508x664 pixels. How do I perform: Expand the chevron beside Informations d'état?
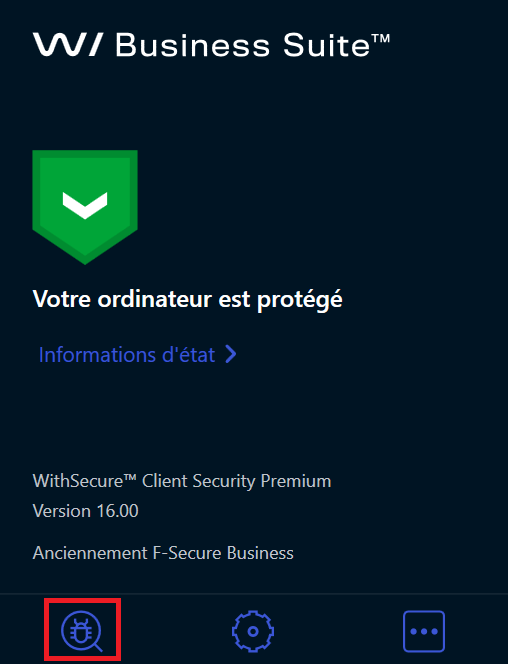(231, 354)
